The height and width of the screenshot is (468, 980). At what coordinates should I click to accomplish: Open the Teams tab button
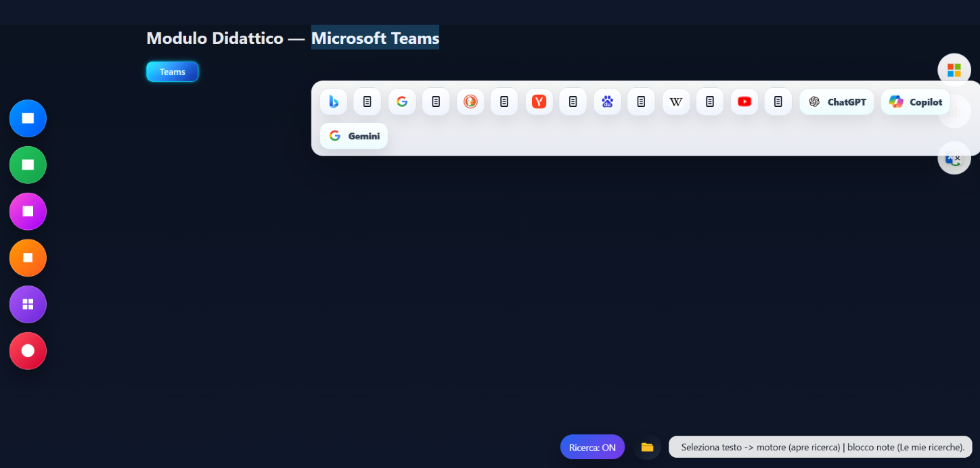[x=172, y=72]
